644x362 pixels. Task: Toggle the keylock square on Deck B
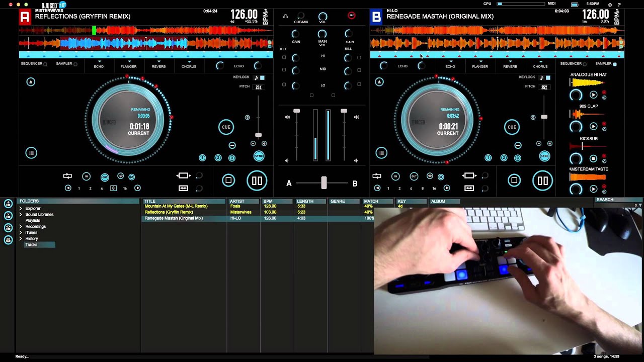(x=548, y=77)
